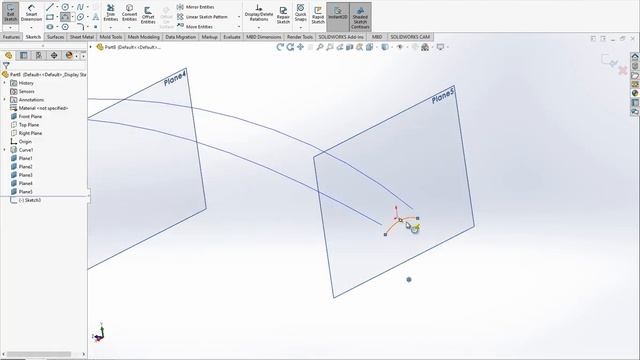This screenshot has height=360, width=640.
Task: Select the Sketch Fillet tool
Action: (80, 27)
